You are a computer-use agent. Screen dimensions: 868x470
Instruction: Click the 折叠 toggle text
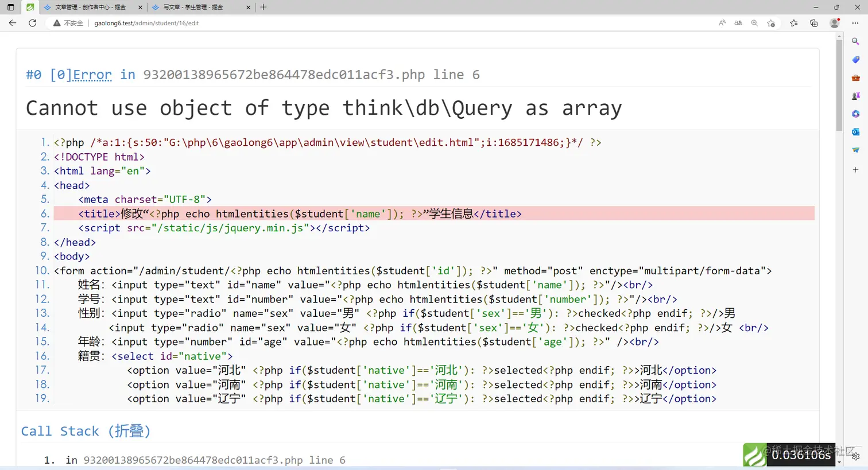point(129,431)
